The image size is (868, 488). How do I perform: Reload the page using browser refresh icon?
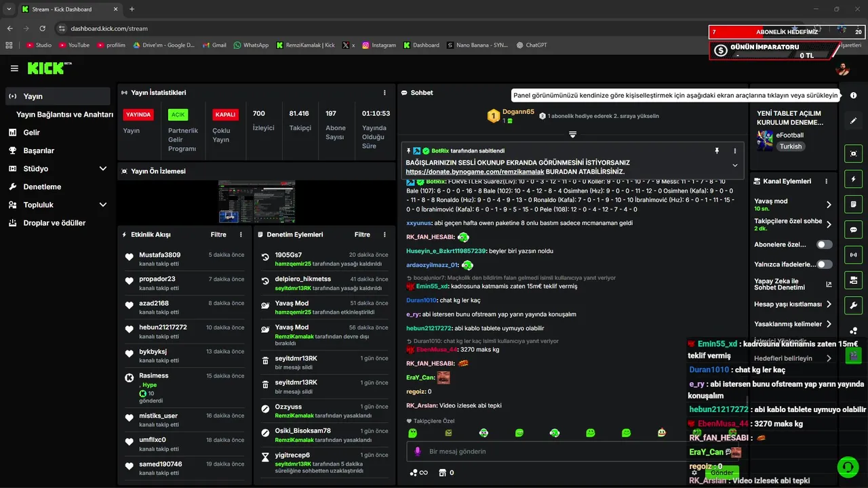43,28
